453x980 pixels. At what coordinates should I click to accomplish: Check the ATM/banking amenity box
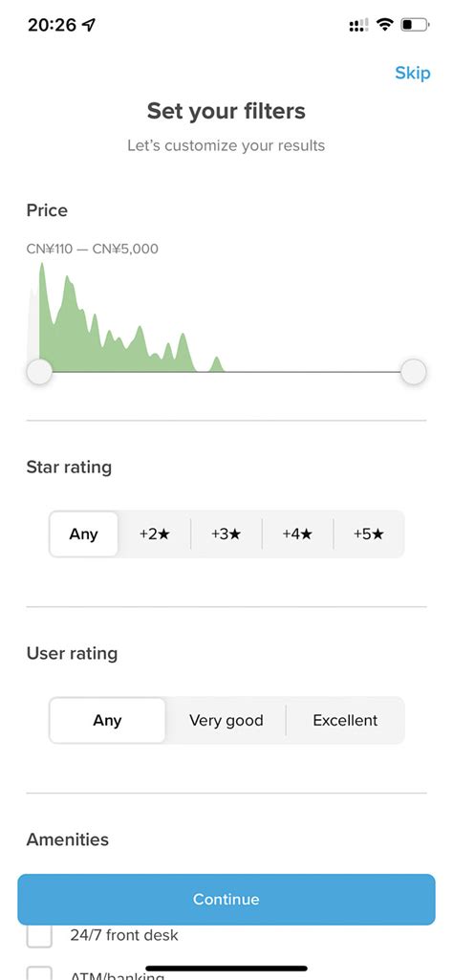(x=39, y=973)
